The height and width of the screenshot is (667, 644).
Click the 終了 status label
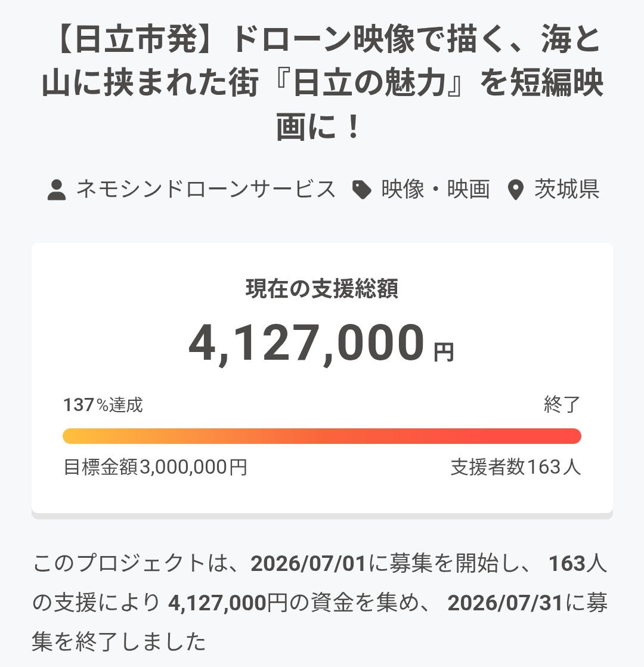(x=562, y=404)
